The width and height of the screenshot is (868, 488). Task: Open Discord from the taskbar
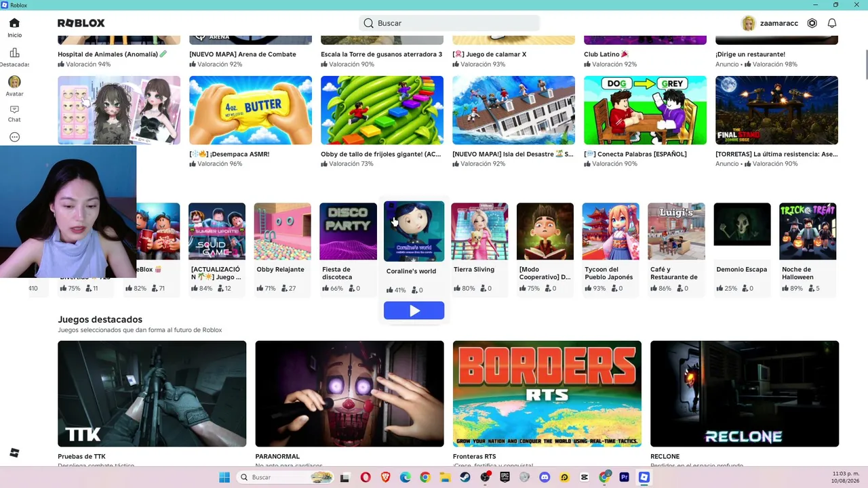point(545,477)
